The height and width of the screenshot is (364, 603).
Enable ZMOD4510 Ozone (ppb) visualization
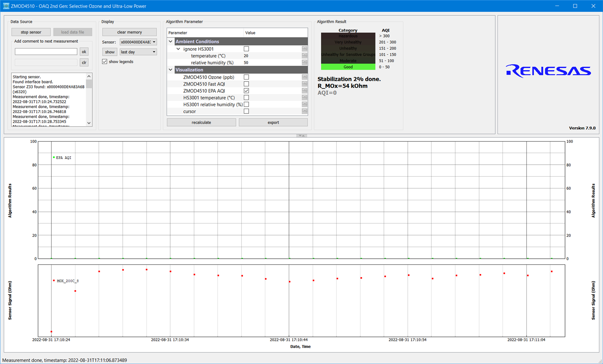[x=246, y=77]
